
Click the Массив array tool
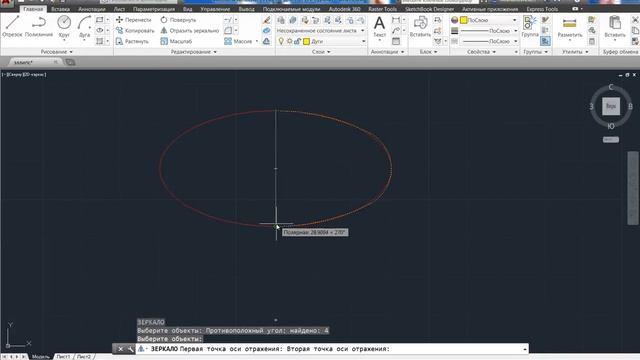click(238, 41)
